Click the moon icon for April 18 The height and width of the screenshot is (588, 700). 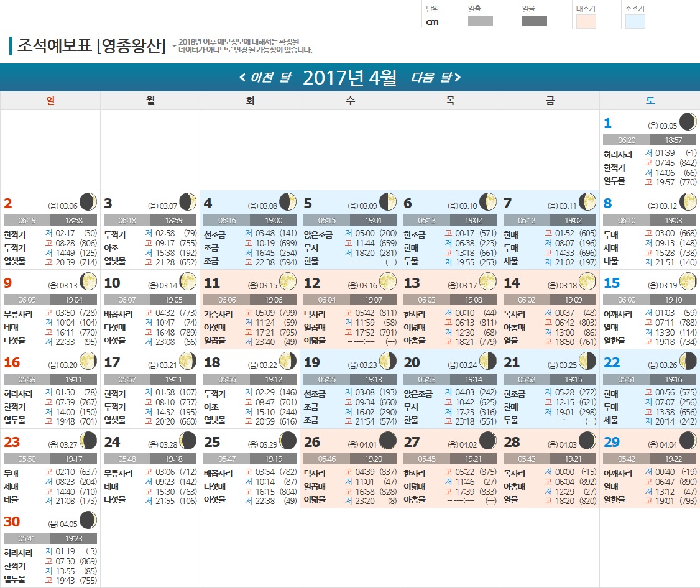[x=288, y=361]
